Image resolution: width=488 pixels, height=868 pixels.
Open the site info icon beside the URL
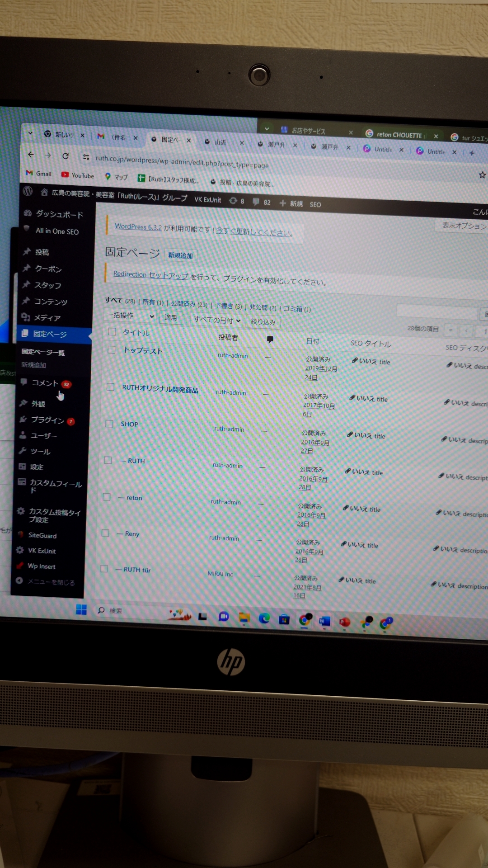pyautogui.click(x=86, y=157)
